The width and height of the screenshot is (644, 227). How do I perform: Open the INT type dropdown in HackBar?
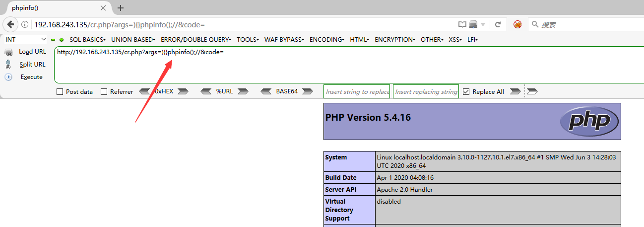click(26, 39)
